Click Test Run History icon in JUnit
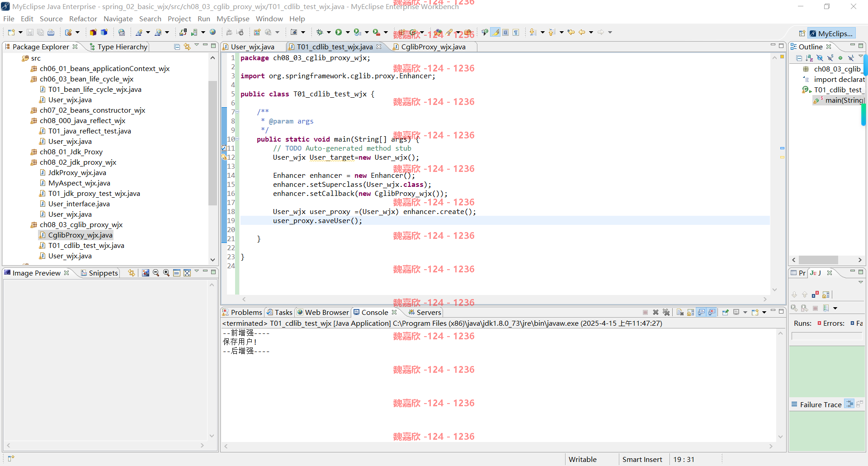 (826, 308)
